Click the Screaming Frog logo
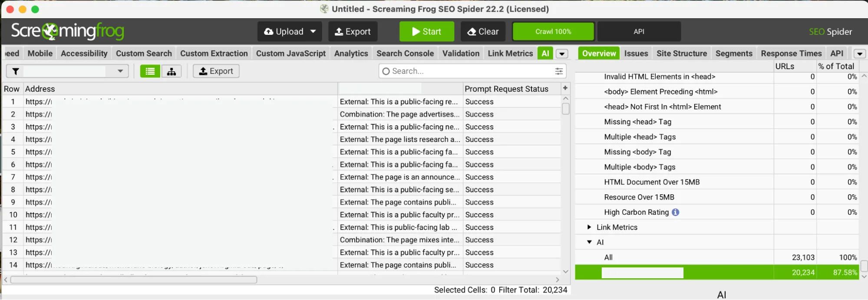 (67, 31)
